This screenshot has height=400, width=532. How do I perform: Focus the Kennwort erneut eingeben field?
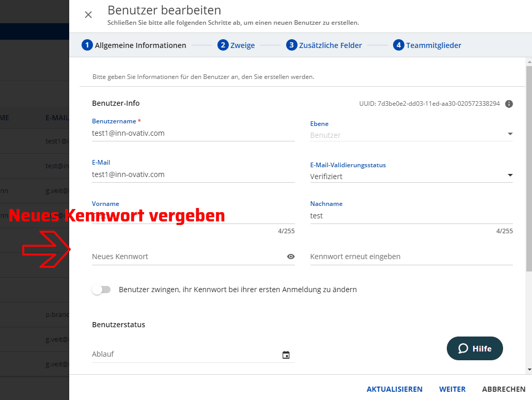(411, 257)
